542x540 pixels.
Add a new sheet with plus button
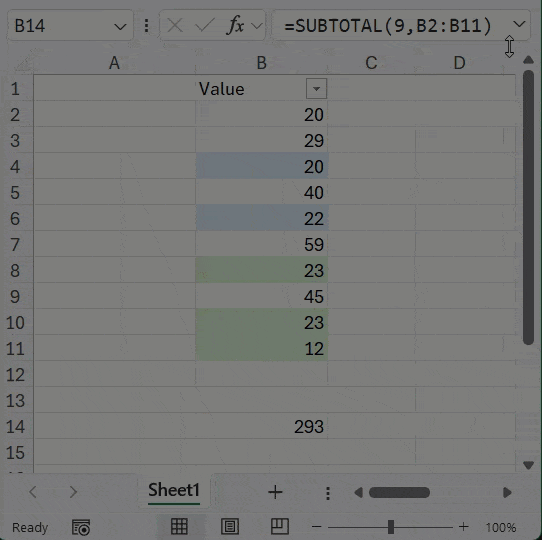(x=275, y=492)
